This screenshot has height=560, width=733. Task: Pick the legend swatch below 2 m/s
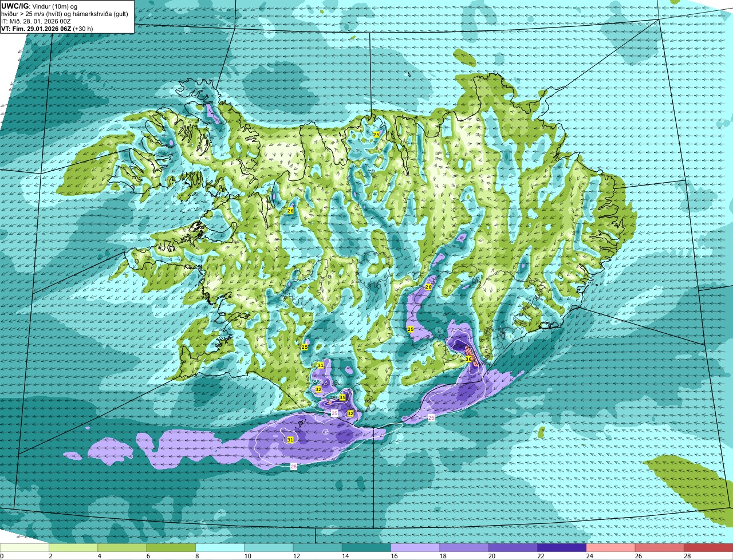pos(25,547)
